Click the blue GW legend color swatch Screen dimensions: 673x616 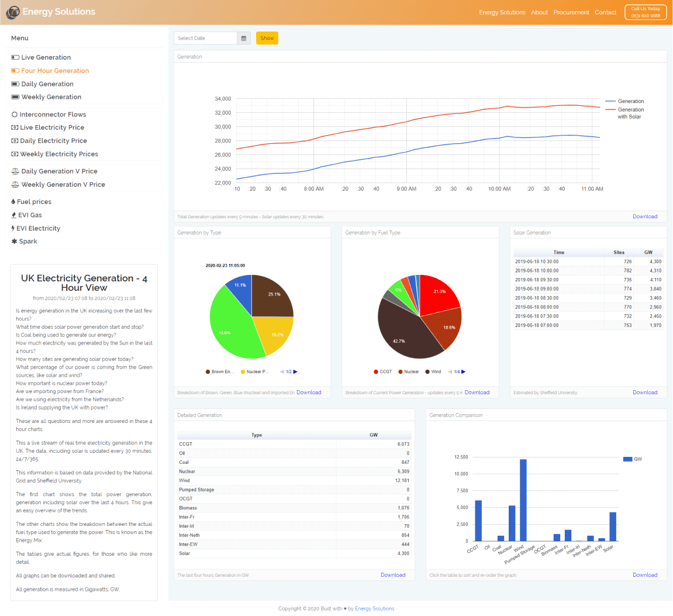tap(627, 459)
